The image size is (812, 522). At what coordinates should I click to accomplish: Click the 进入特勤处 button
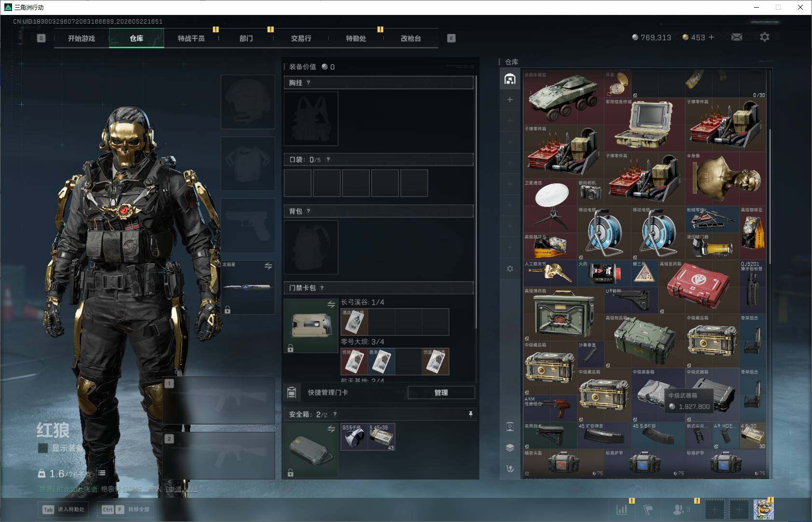[64, 509]
